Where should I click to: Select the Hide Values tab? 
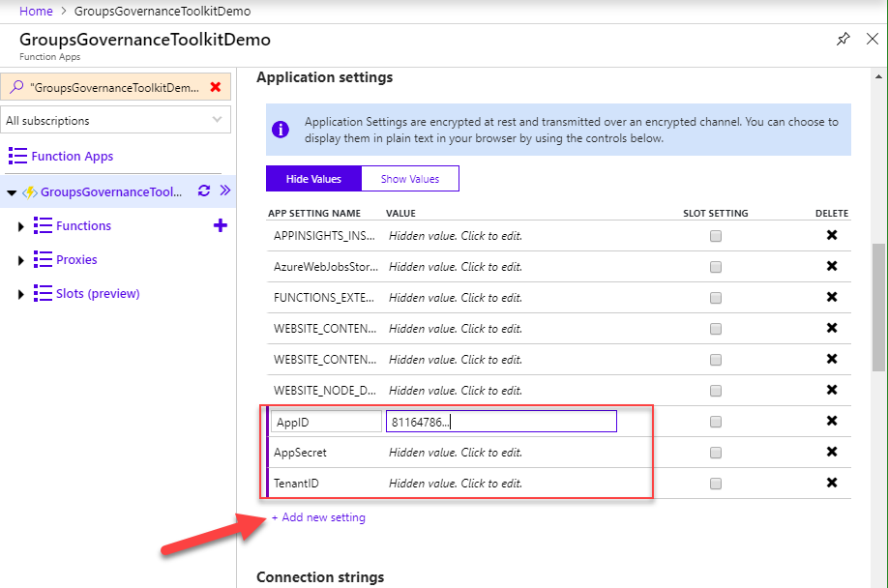313,179
